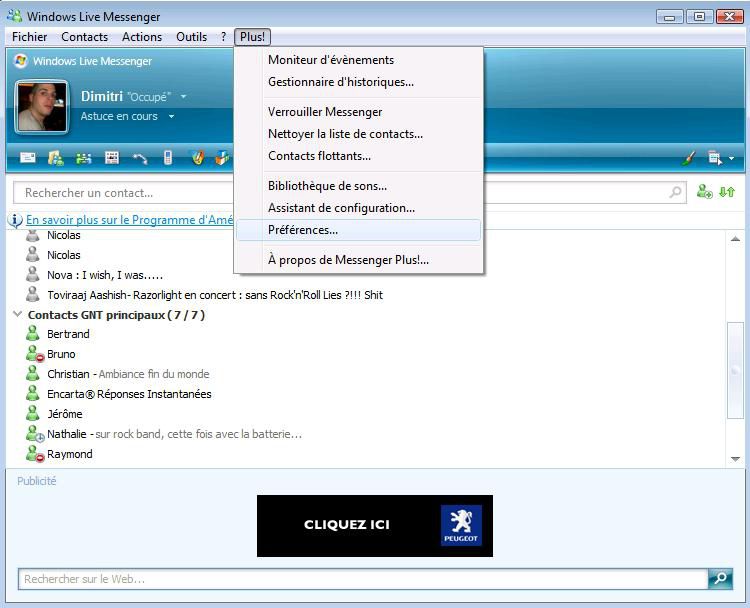Open the sharing folders icon
Image resolution: width=750 pixels, height=608 pixels.
coord(55,158)
